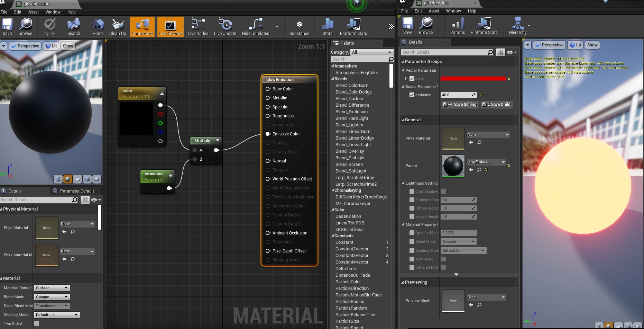This screenshot has height=329, width=644.
Task: Switch to the Parameter Default tab
Action: 76,191
